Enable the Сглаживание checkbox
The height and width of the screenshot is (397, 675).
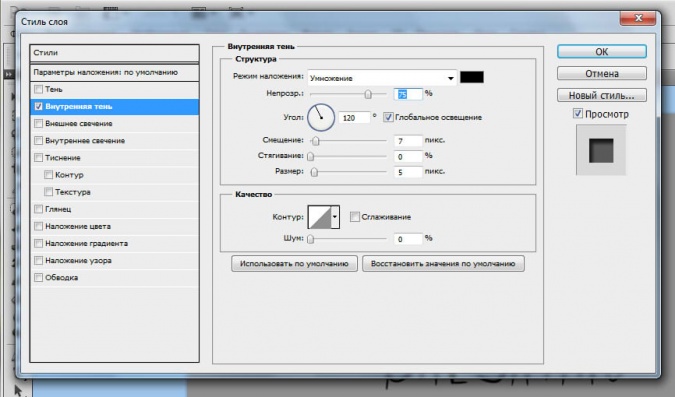click(x=355, y=217)
